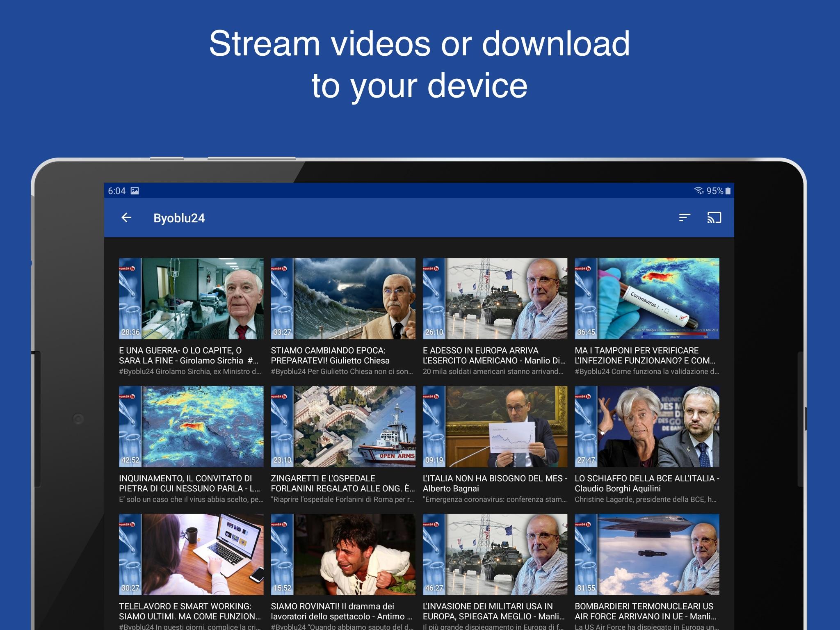Open the 09:19 Alberto Bagnai video thumbnail
840x630 pixels.
(x=495, y=426)
